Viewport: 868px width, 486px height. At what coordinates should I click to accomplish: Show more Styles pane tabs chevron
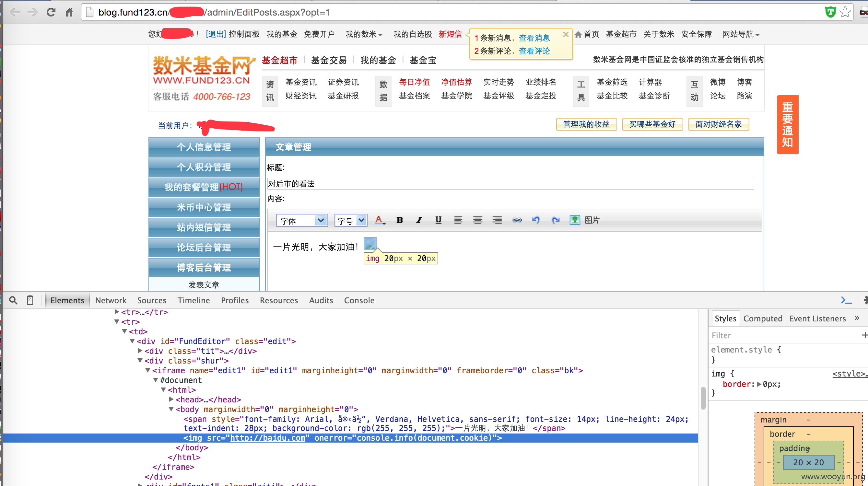pos(857,318)
